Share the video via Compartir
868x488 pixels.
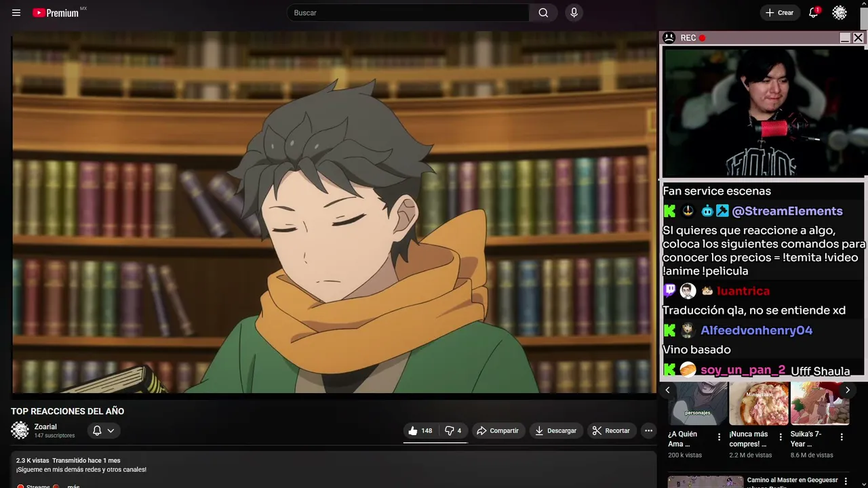[497, 430]
